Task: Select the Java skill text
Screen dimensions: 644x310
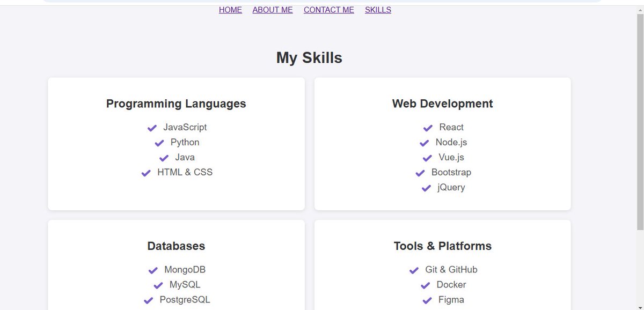Action: (x=185, y=157)
